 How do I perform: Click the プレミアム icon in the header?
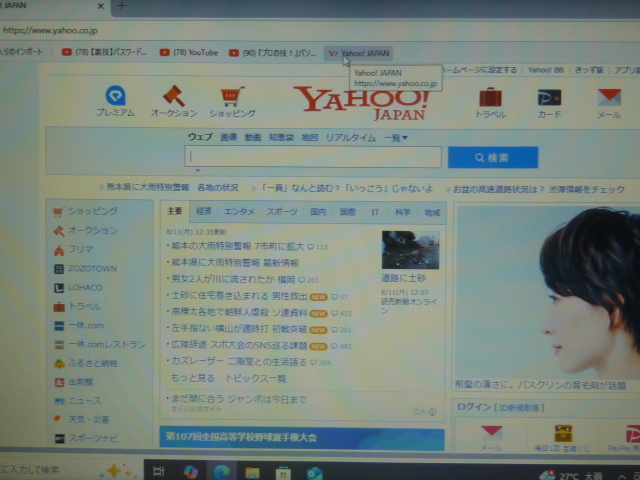[x=115, y=97]
